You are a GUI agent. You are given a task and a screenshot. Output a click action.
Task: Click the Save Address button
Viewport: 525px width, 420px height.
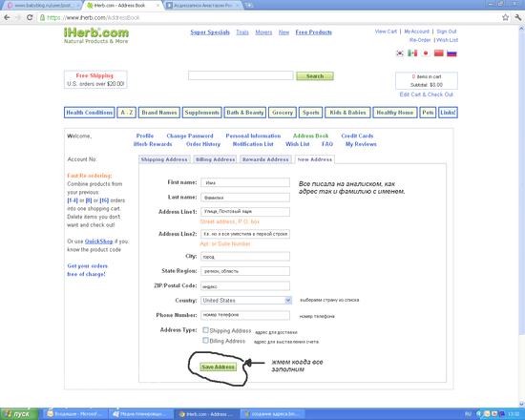[x=218, y=367]
